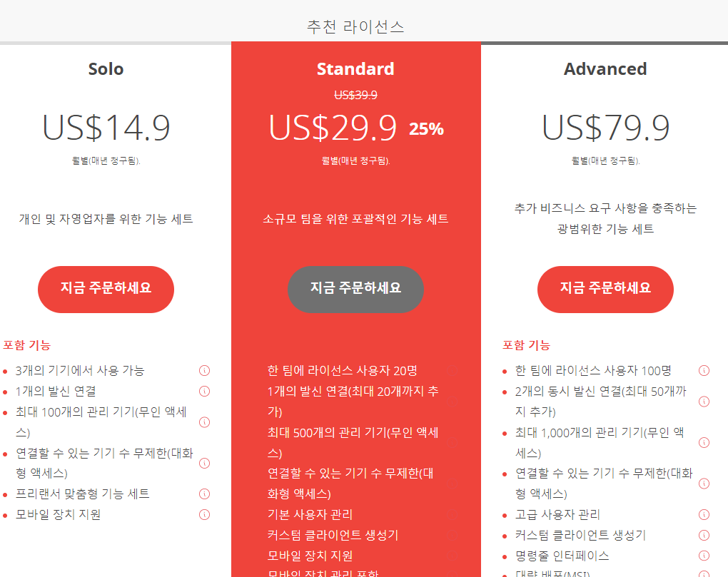Screen dimensions: 728x577
Task: Click info icon next to '1개의 발신 연결' in Solo
Action: click(204, 391)
